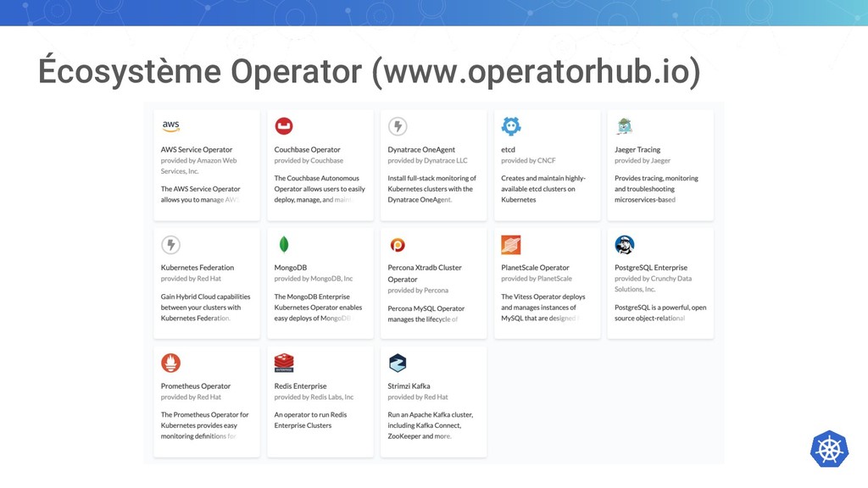Open the AWS Service Operator title
The height and width of the screenshot is (488, 868).
(197, 149)
